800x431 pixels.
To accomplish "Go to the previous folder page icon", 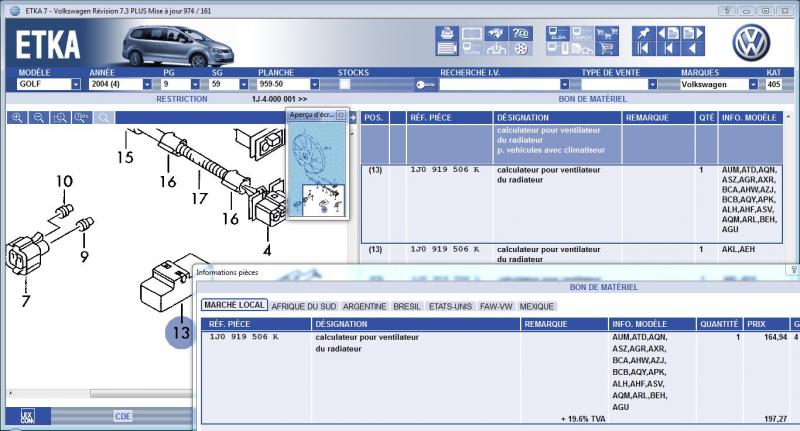I will (x=668, y=34).
